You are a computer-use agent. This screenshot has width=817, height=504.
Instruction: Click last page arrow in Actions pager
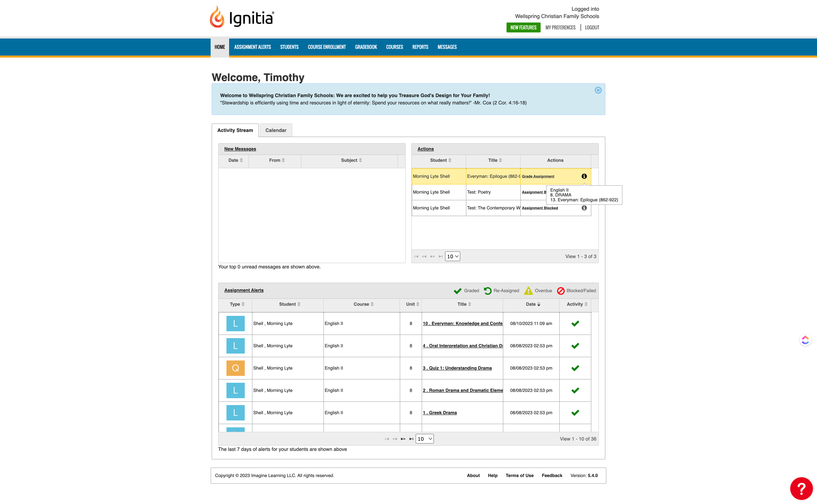point(441,256)
